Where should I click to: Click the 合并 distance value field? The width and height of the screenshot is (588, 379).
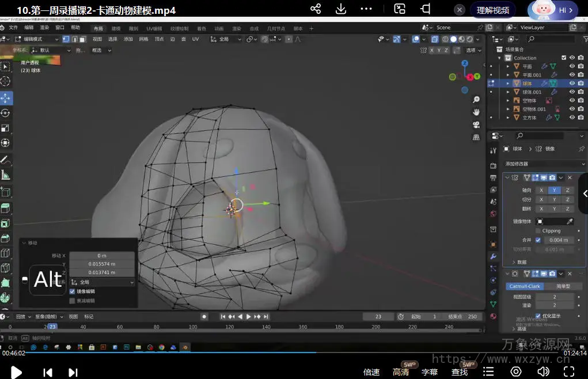[558, 240]
